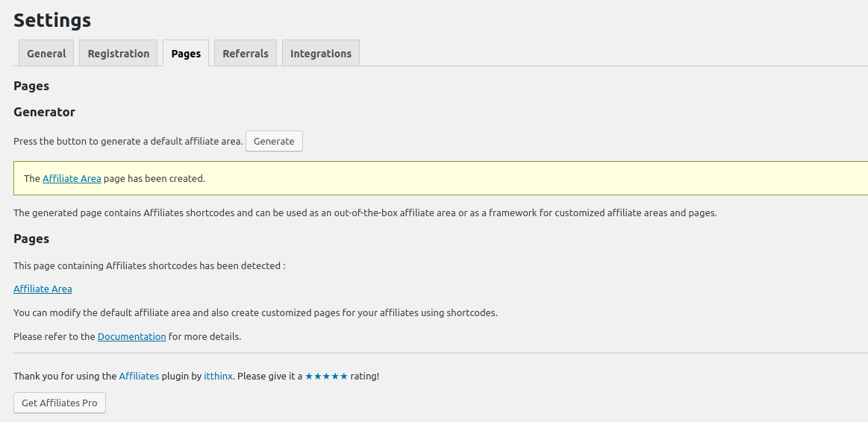Click the Settings page title

tap(52, 20)
